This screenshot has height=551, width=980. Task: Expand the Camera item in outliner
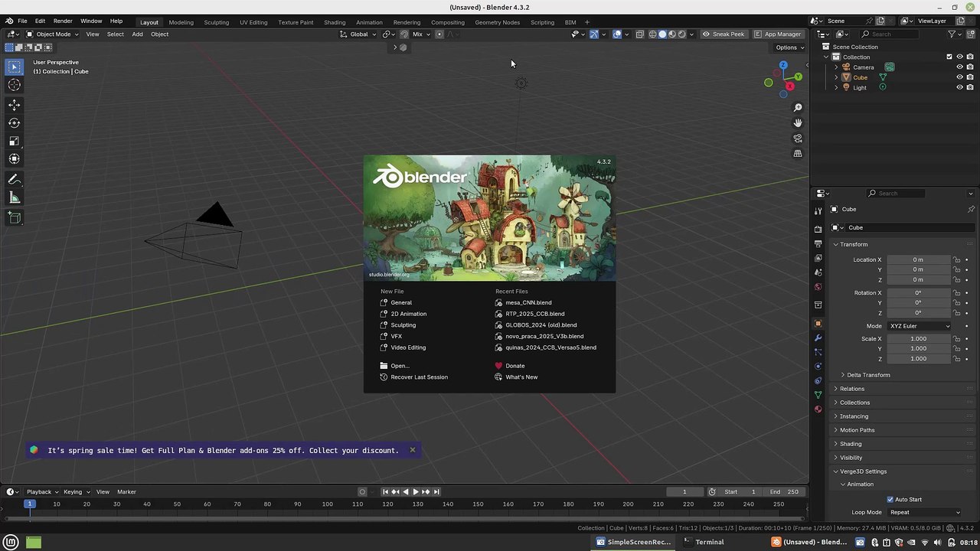(836, 67)
